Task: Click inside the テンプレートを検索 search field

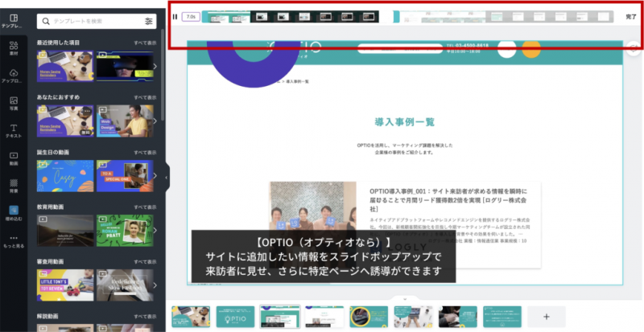Action: click(97, 21)
